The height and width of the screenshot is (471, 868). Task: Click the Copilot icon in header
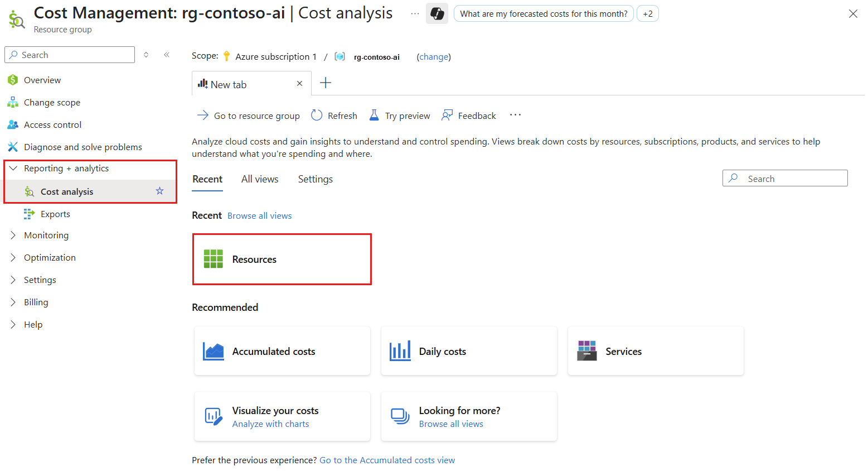pos(437,14)
